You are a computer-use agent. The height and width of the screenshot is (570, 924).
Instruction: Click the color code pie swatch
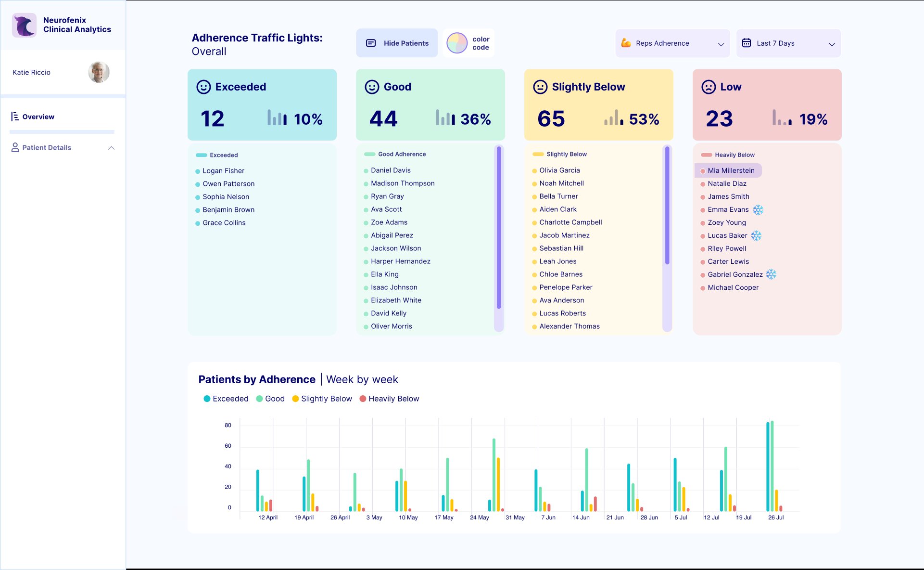click(456, 43)
